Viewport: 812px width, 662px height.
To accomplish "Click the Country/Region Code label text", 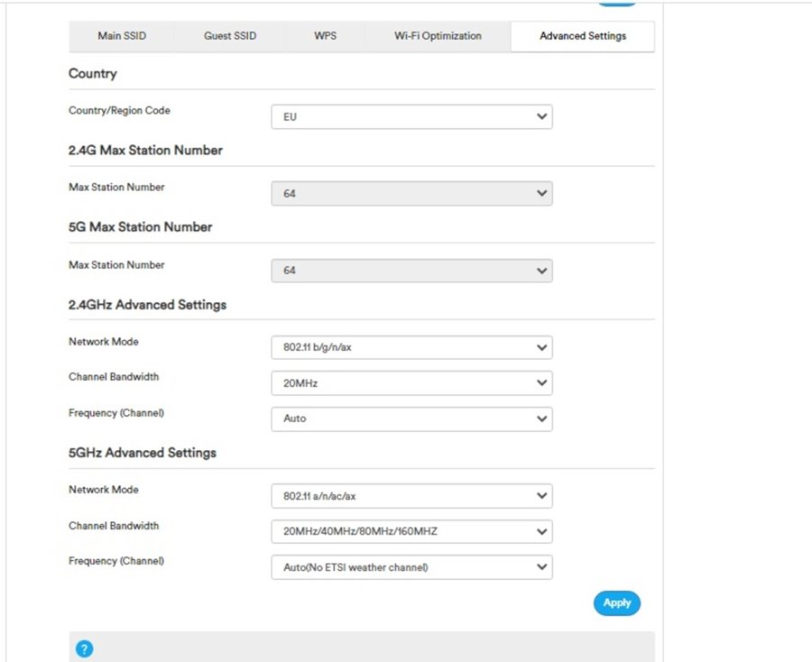I will coord(119,111).
